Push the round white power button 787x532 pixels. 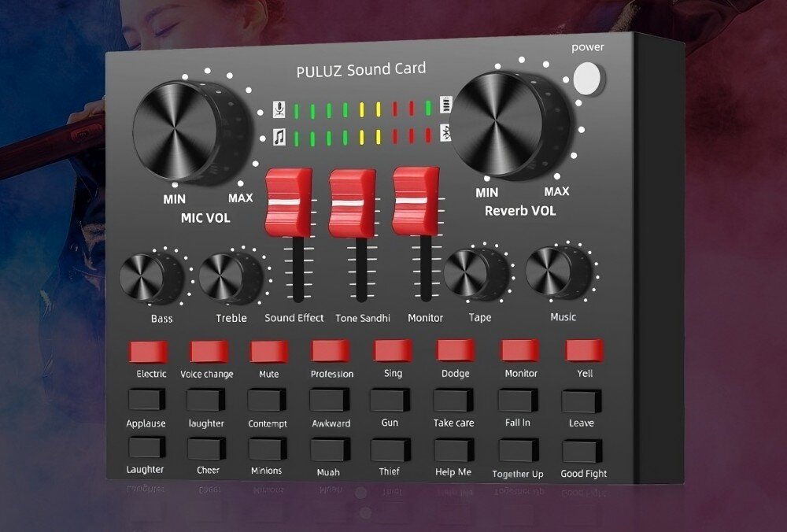pyautogui.click(x=588, y=78)
